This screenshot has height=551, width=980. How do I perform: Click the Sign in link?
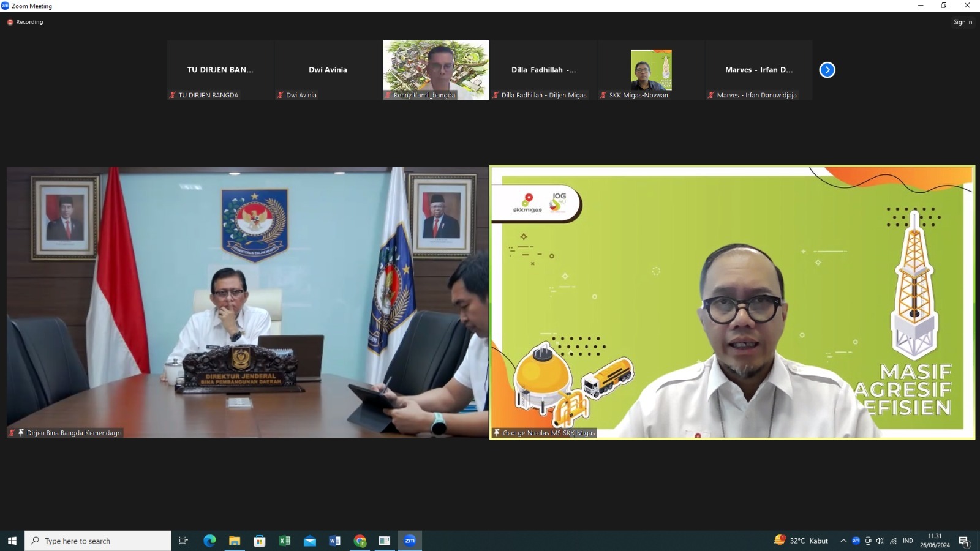tap(962, 22)
